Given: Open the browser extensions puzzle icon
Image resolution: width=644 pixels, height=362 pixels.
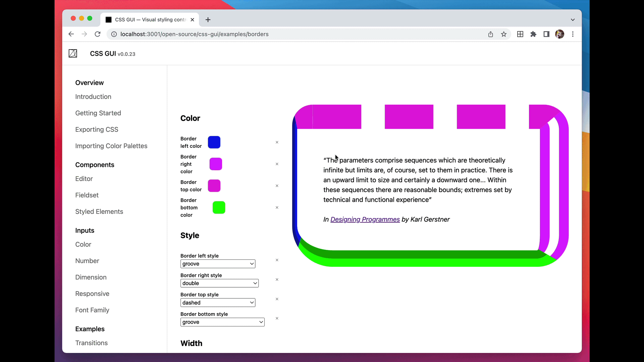Looking at the screenshot, I should pos(533,34).
